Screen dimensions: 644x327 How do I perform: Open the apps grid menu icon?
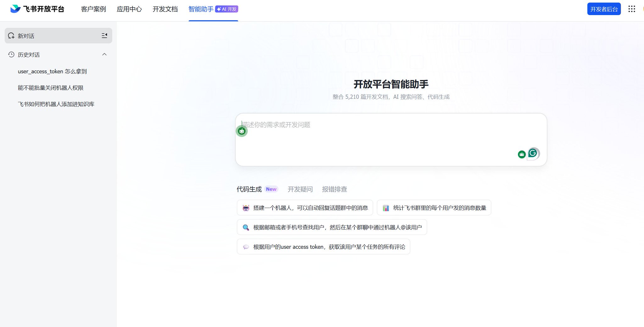(632, 9)
